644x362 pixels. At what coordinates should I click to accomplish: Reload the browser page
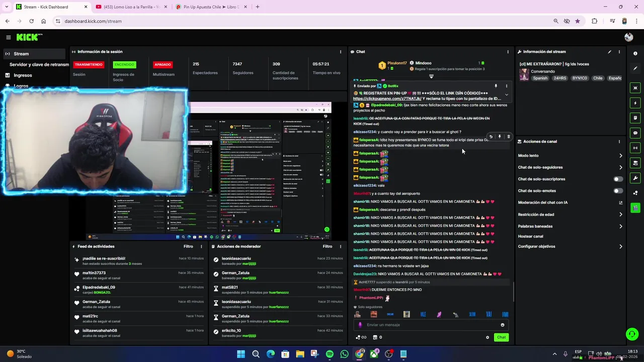coord(31,21)
